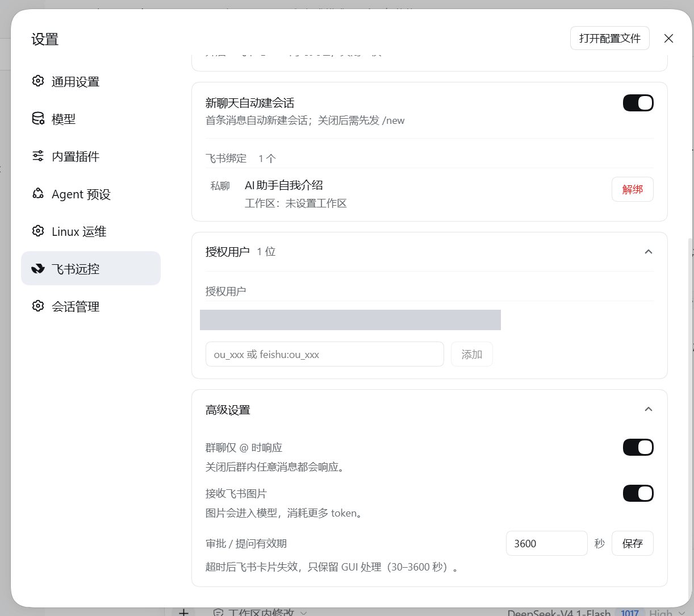Image resolution: width=694 pixels, height=616 pixels.
Task: Collapse the 授权用户 section
Action: coord(648,252)
